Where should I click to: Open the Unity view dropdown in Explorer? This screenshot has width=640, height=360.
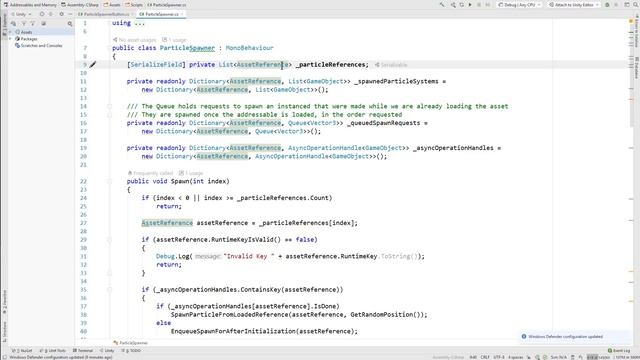[21, 14]
